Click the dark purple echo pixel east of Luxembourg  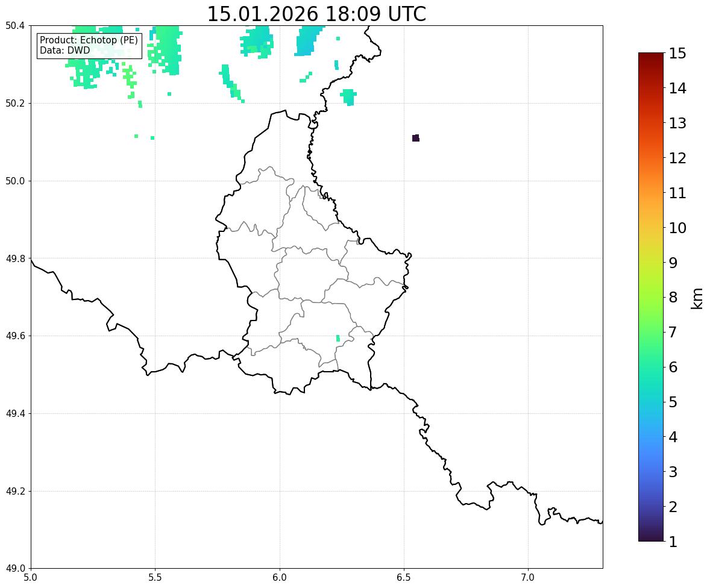(x=416, y=138)
